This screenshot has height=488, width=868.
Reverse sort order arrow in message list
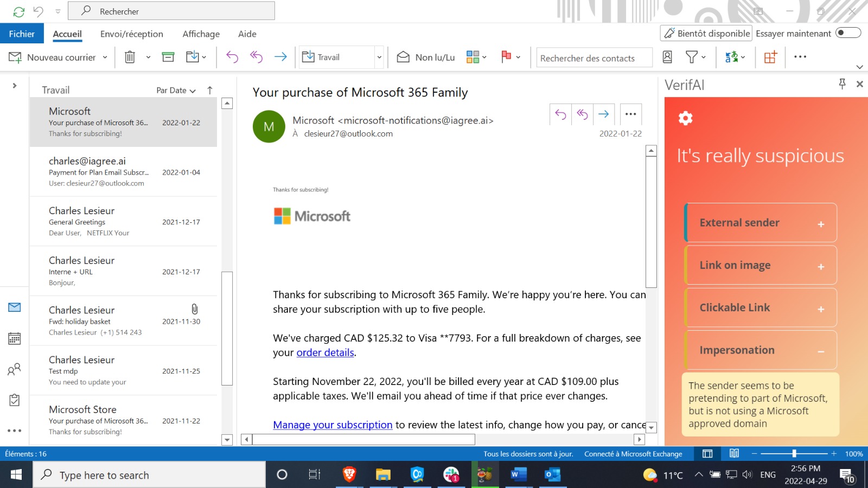210,91
